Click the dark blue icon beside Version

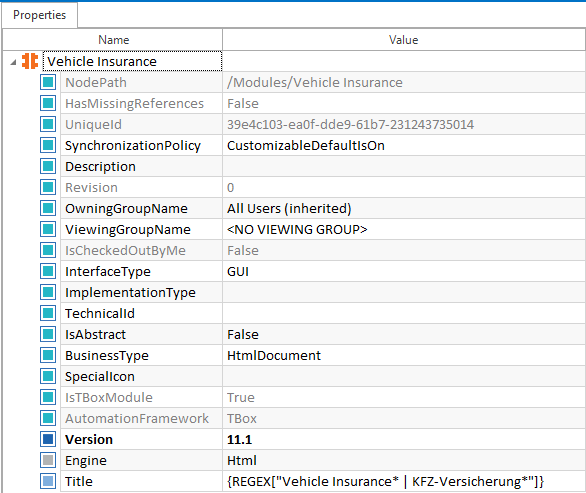point(48,439)
